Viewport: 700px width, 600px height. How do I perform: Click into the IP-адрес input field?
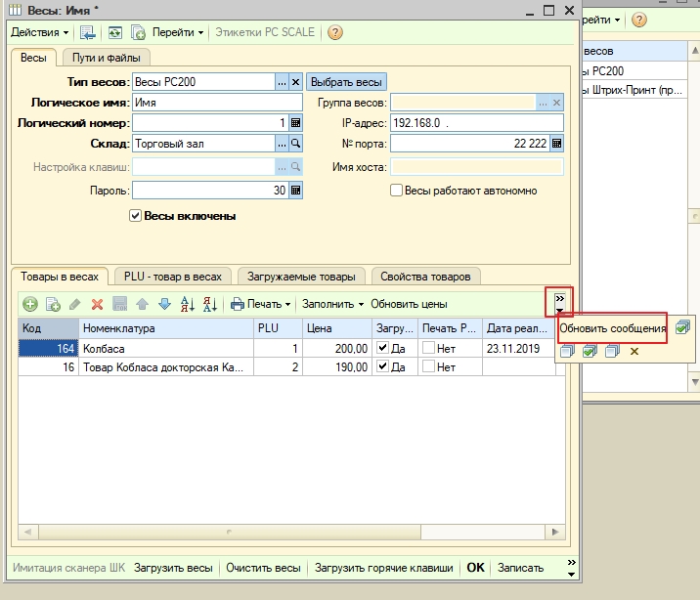point(476,123)
